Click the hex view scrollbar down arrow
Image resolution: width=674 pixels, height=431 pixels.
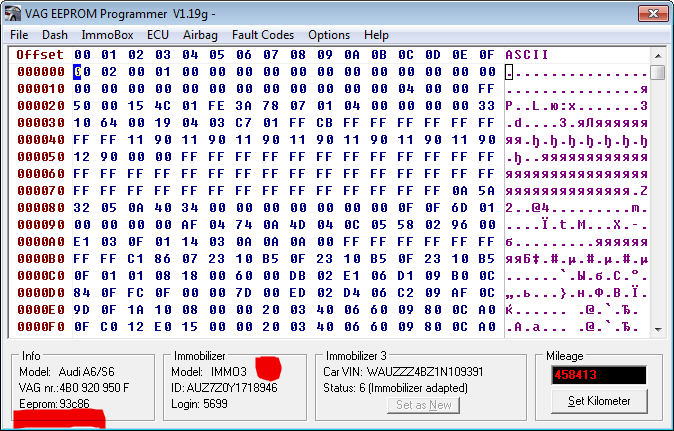657,328
